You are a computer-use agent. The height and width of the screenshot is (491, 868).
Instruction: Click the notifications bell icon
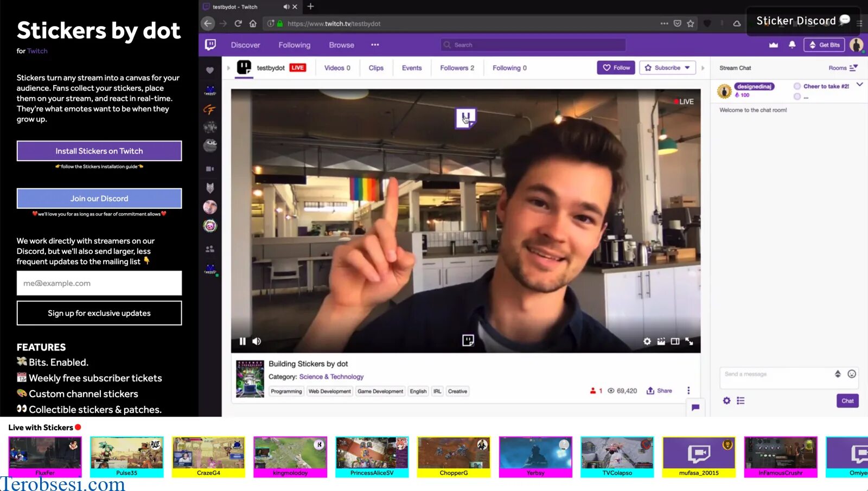tap(792, 45)
